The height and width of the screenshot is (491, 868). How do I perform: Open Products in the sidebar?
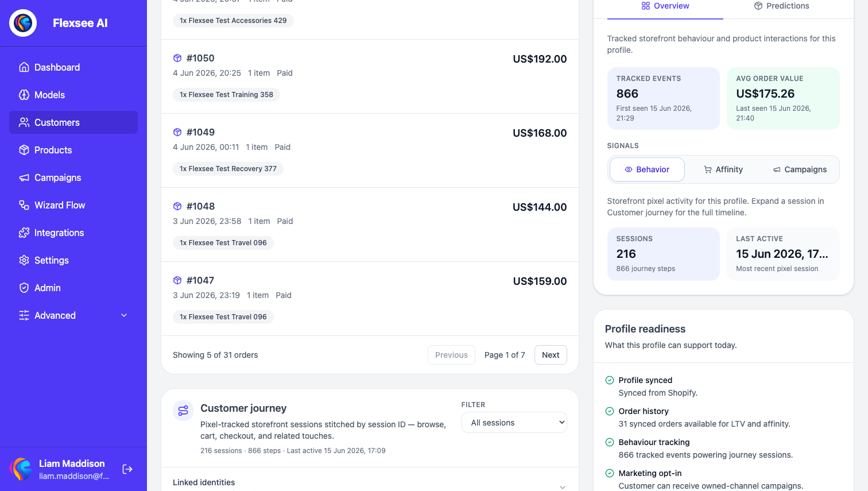point(73,150)
